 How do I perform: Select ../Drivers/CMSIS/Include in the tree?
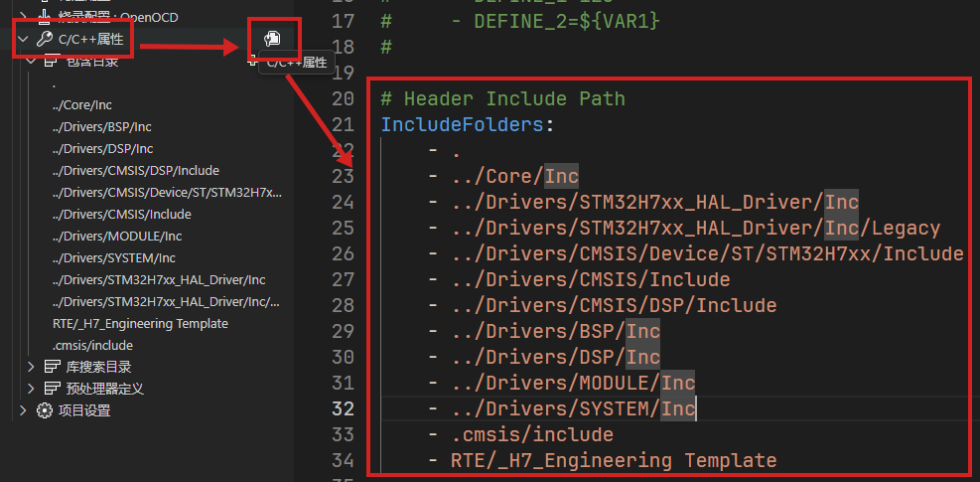click(122, 214)
